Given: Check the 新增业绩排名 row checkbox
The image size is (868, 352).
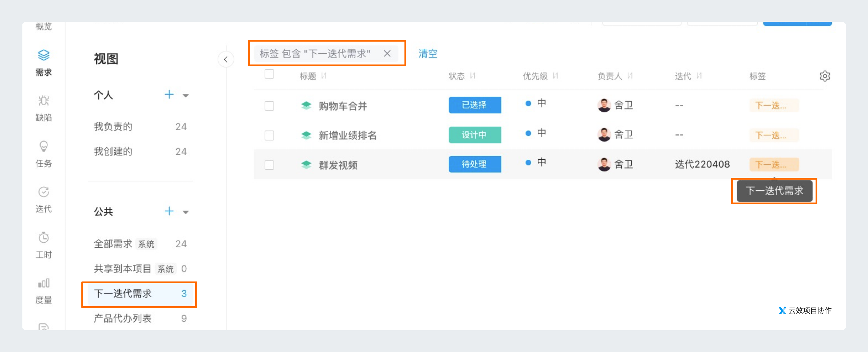Looking at the screenshot, I should click(x=269, y=135).
